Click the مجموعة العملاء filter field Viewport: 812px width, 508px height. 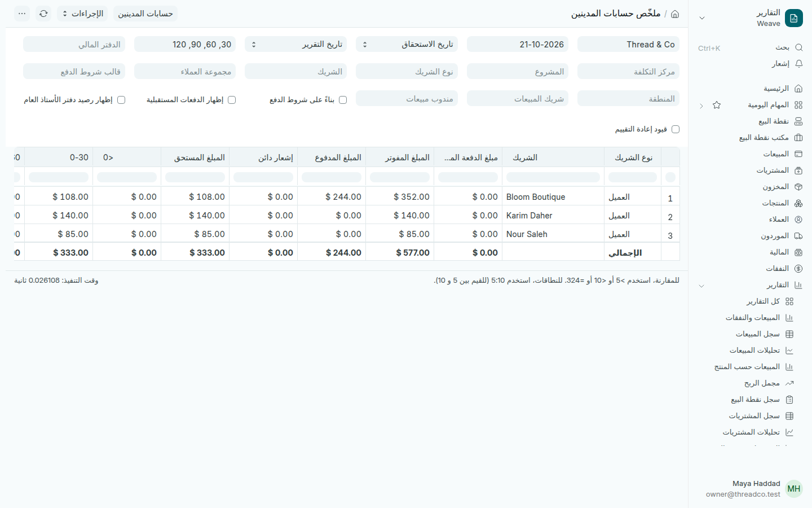point(185,71)
